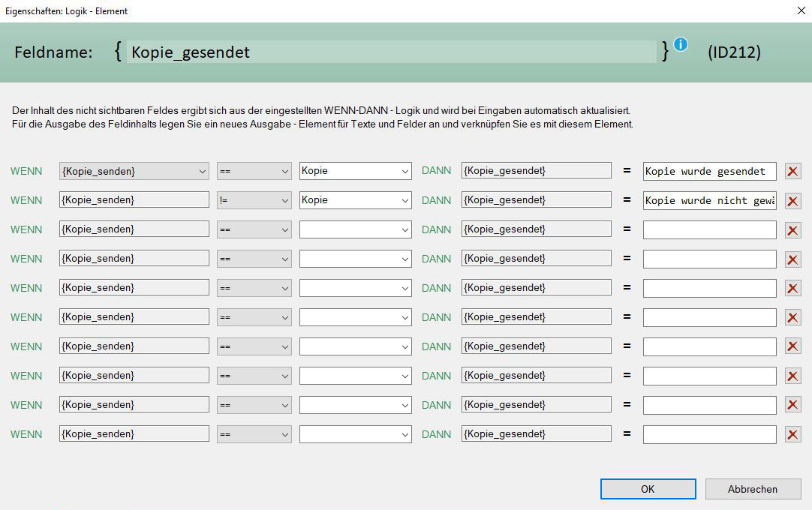Click red X on the ninth rule row
This screenshot has width=812, height=510.
click(792, 406)
